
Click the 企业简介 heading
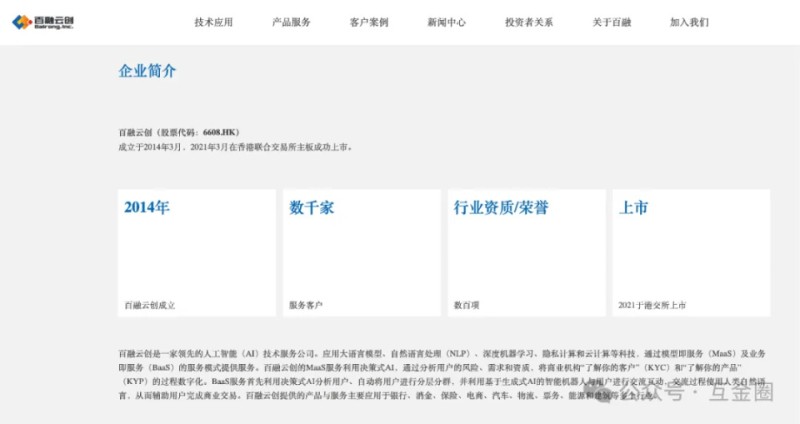147,71
